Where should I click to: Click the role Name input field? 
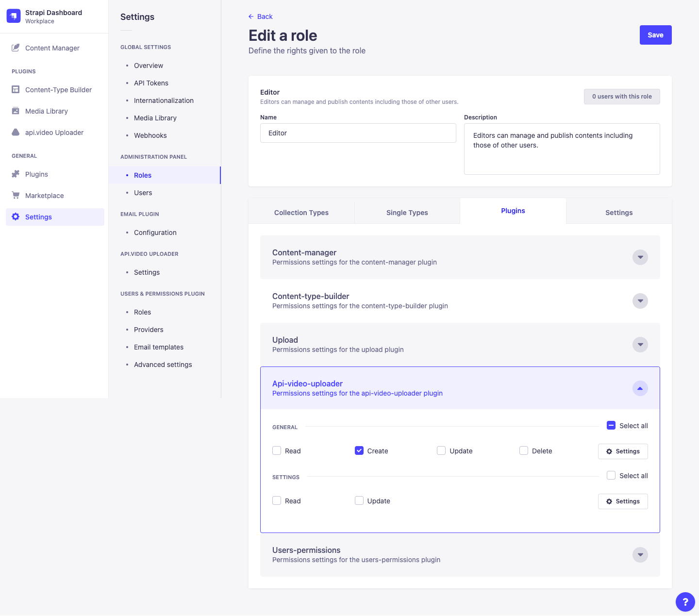coord(358,133)
